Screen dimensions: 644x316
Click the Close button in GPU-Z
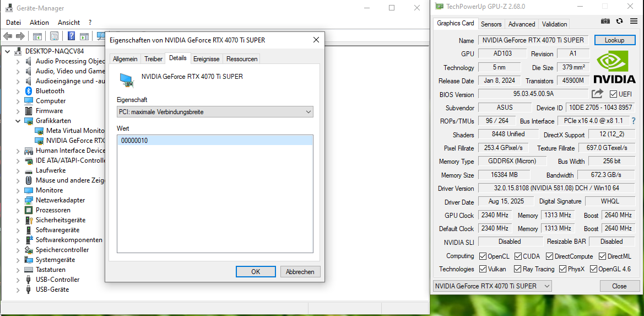(x=619, y=286)
